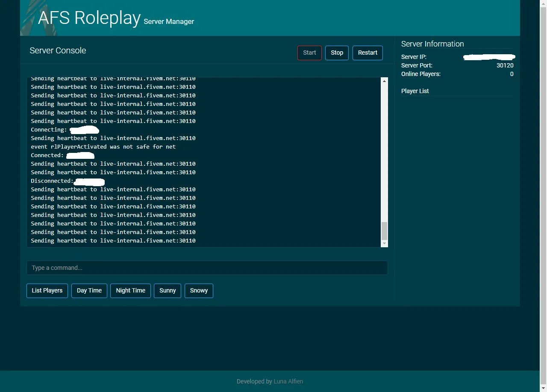This screenshot has width=547, height=392.
Task: Grab the console scrollbar thumb
Action: point(384,231)
